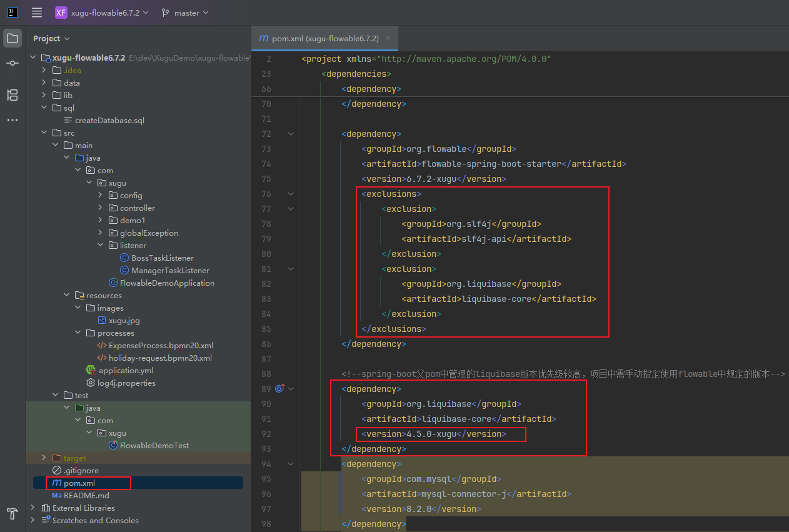This screenshot has height=532, width=789.
Task: Open the Project view options header
Action: 51,38
